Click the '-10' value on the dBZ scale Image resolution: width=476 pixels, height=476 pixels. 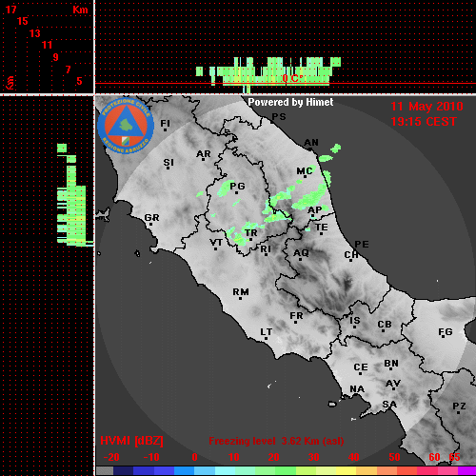[151, 457]
